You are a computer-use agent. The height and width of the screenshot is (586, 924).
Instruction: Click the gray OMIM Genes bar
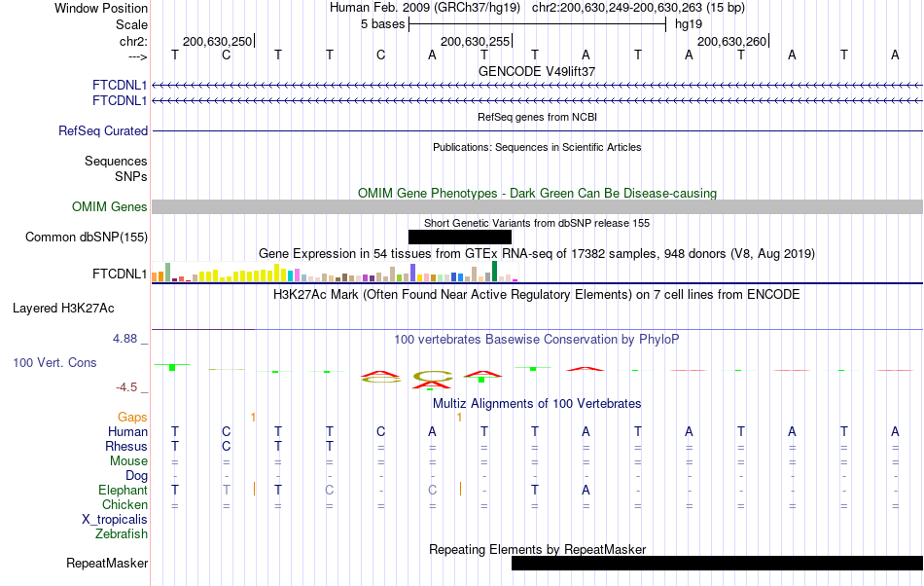pyautogui.click(x=538, y=207)
